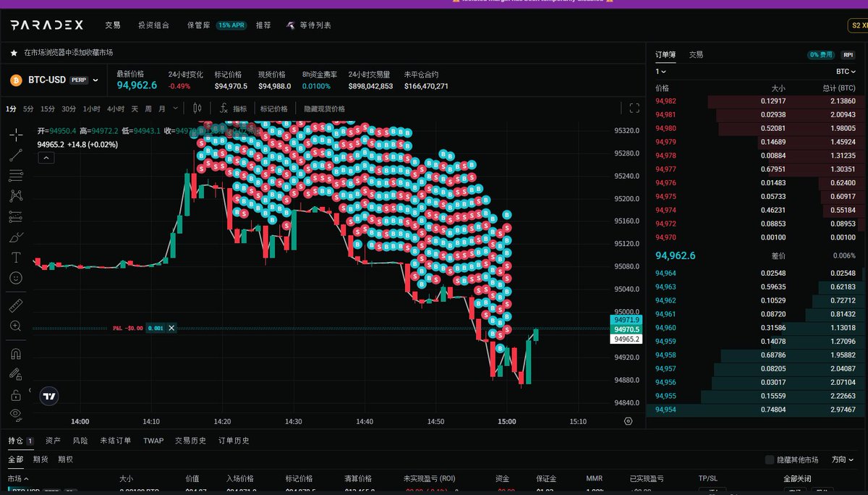Open the order book grouping dropdown
Screen dimensions: 868x495
coord(661,72)
